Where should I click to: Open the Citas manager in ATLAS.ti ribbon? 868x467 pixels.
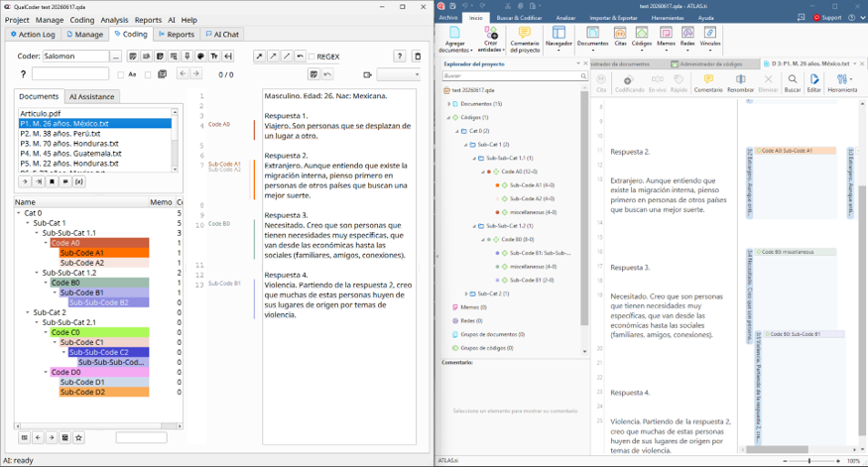[x=620, y=36]
